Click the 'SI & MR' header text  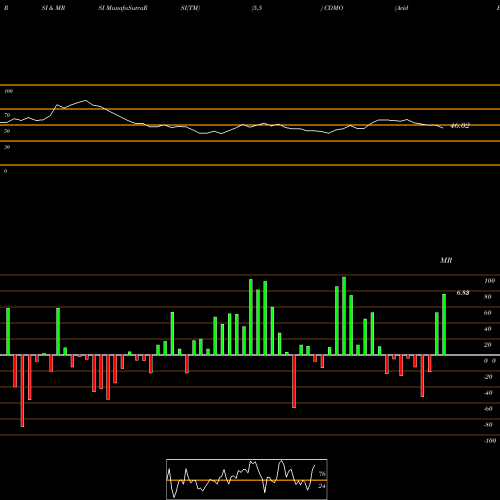coord(53,8)
